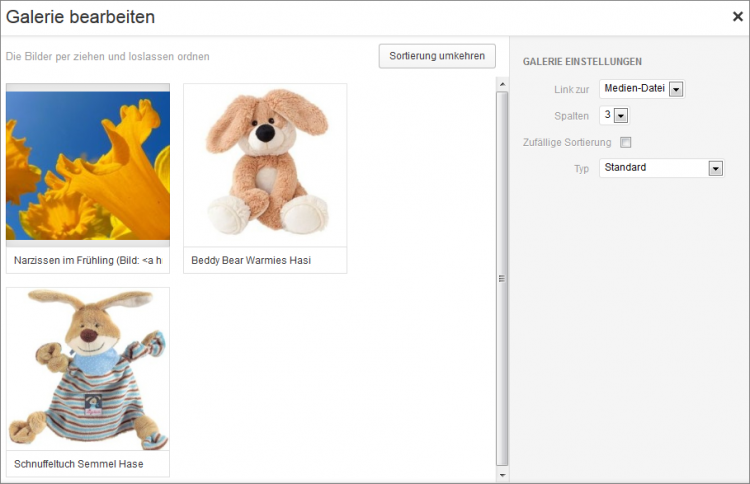Select the Beddy Bear plush dog thumbnail

pyautogui.click(x=265, y=165)
